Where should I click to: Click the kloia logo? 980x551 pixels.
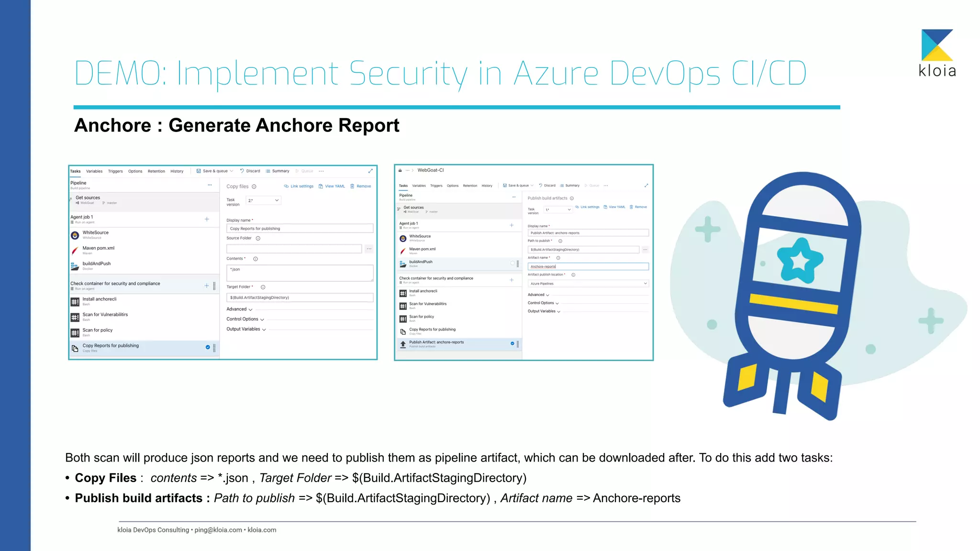pos(937,53)
